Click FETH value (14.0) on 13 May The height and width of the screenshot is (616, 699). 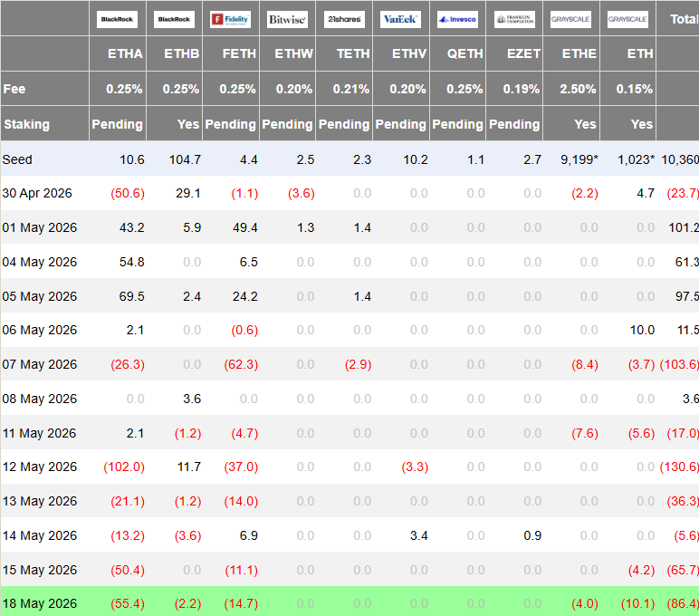(241, 501)
